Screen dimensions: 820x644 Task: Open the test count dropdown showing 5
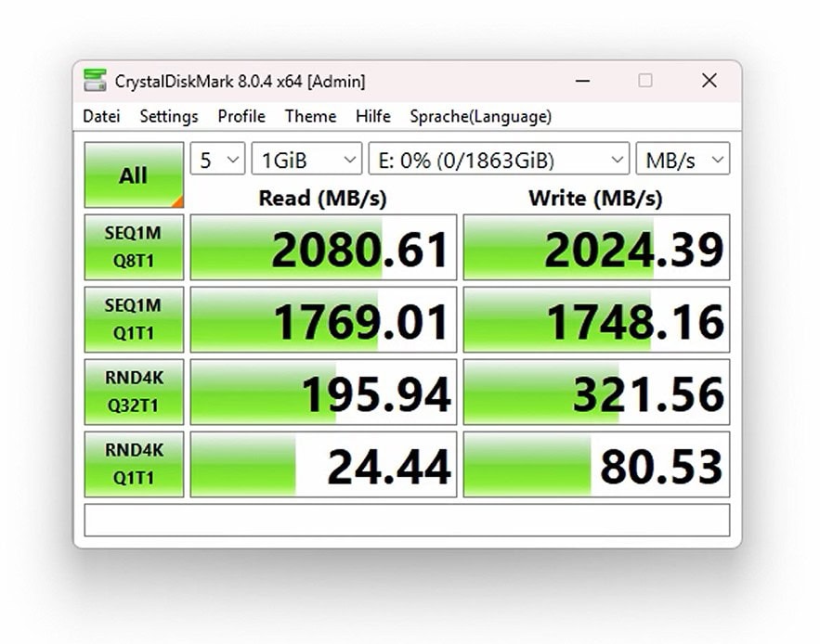coord(217,160)
